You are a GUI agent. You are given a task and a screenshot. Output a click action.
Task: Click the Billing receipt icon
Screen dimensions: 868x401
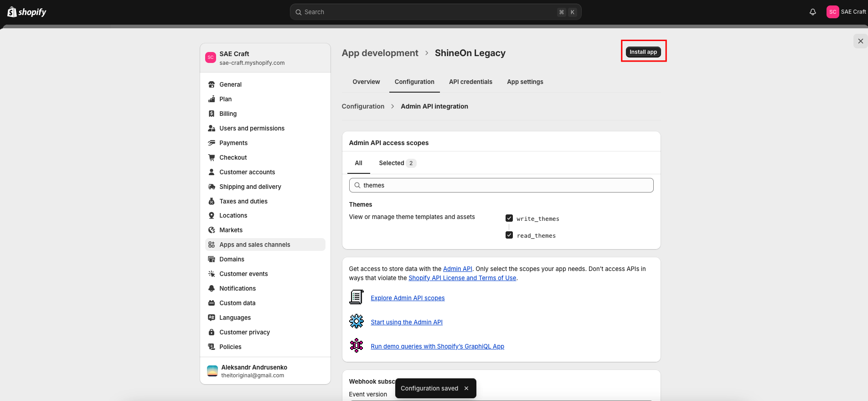click(212, 114)
